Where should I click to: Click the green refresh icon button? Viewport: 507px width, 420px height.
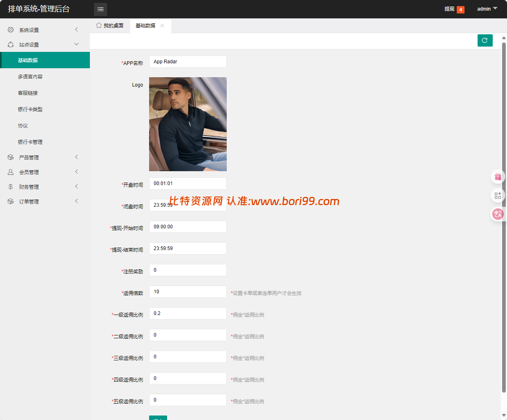click(485, 40)
